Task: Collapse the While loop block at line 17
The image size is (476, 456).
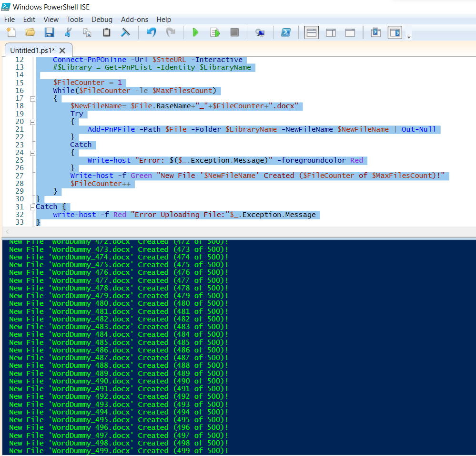Action: click(31, 98)
